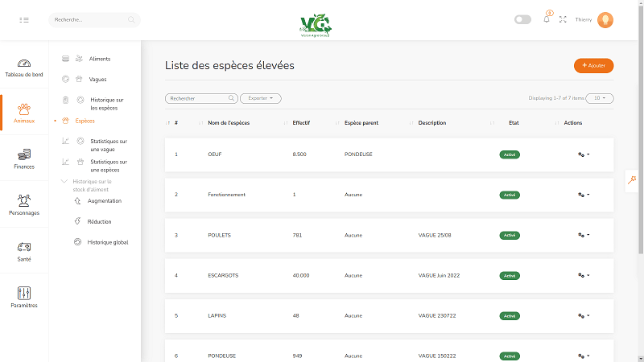Image resolution: width=644 pixels, height=362 pixels.
Task: Enter fullscreen using the expand icon
Action: point(563,19)
